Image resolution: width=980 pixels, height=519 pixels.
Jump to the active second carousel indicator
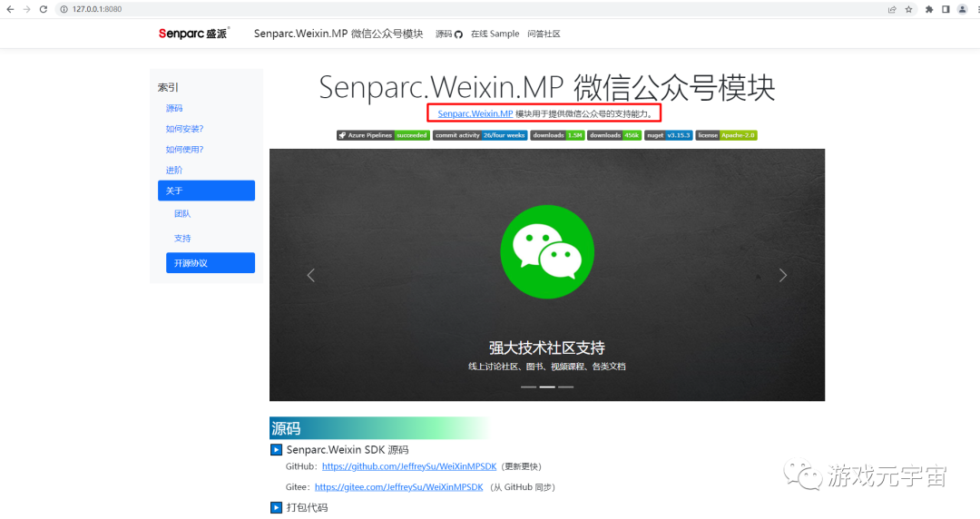pyautogui.click(x=547, y=387)
